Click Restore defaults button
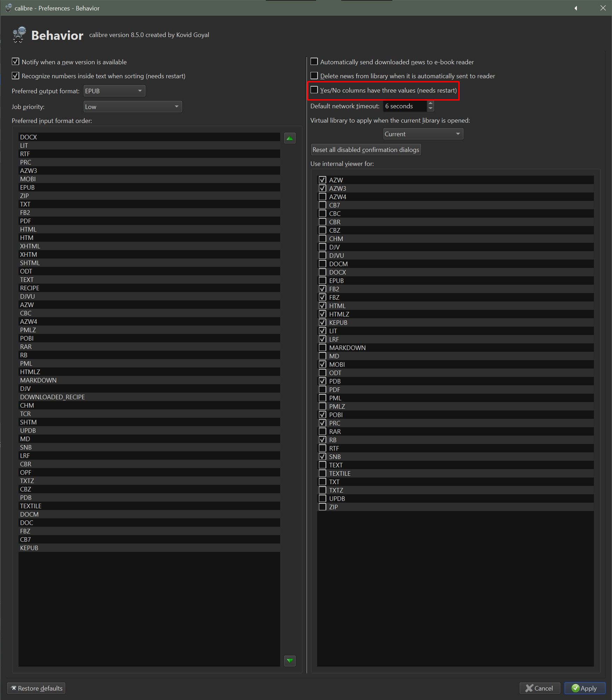 (36, 688)
